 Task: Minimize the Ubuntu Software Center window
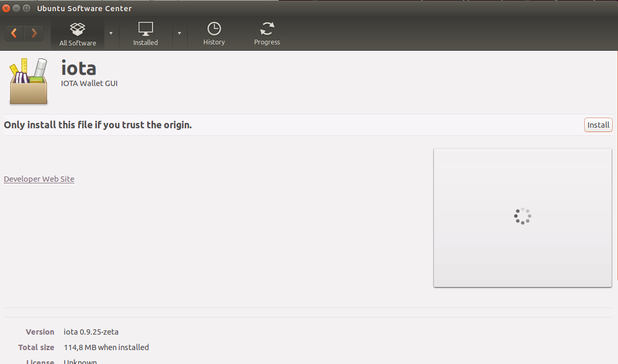pos(16,8)
